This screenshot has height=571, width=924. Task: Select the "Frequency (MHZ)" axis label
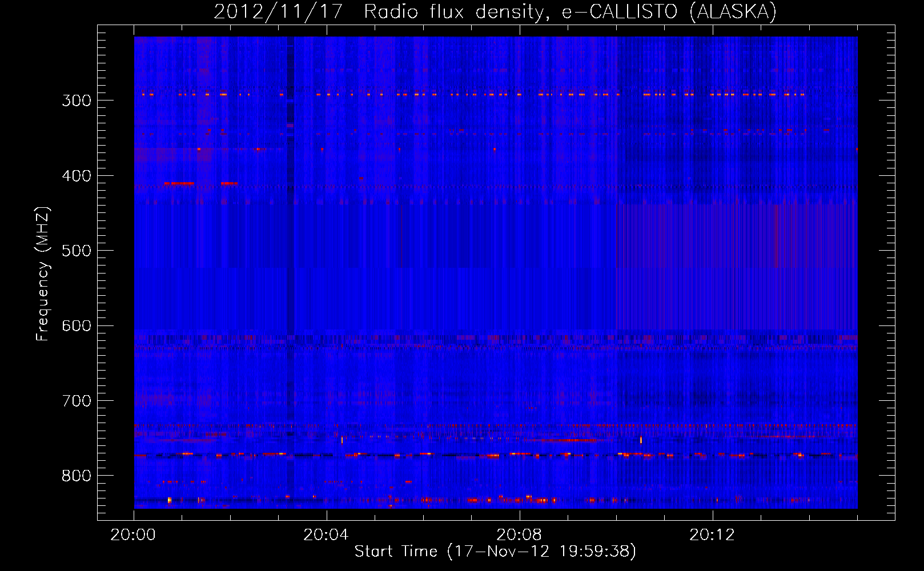(43, 274)
